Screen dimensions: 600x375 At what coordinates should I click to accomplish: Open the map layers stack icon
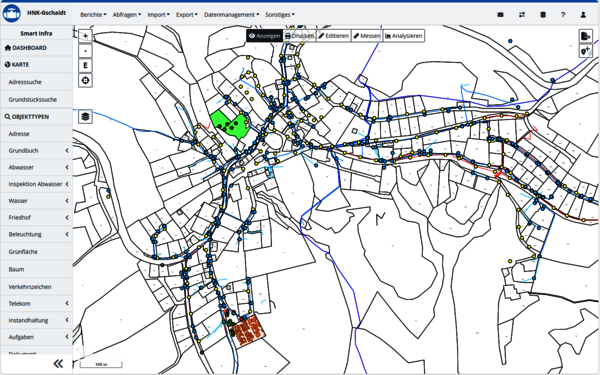pyautogui.click(x=85, y=116)
